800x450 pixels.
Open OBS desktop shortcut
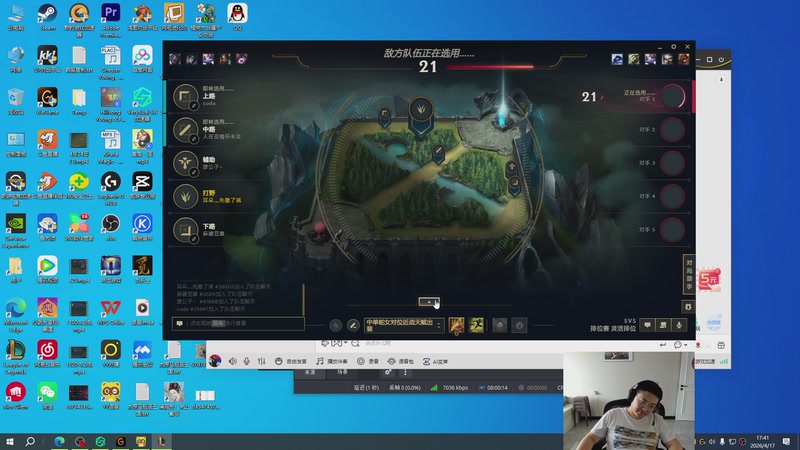111,227
